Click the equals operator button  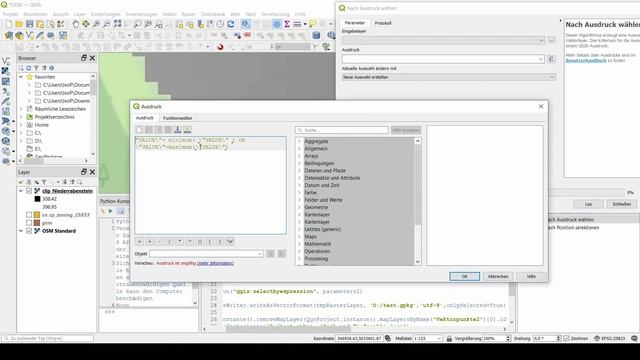point(139,242)
